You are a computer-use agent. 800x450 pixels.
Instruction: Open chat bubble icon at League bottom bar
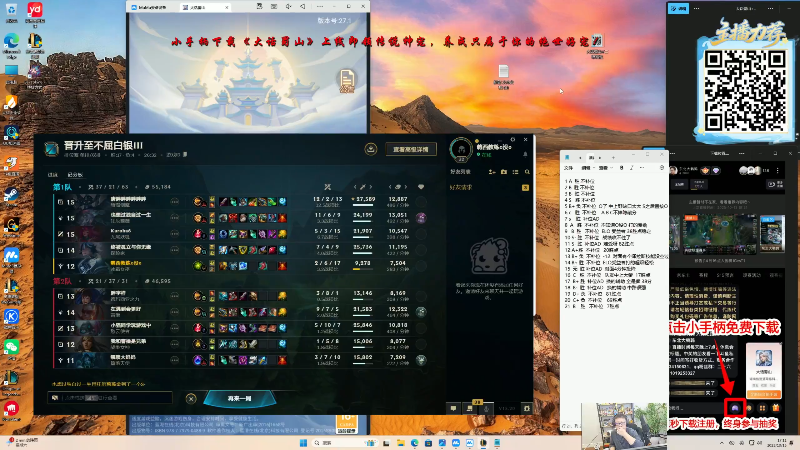(x=453, y=408)
